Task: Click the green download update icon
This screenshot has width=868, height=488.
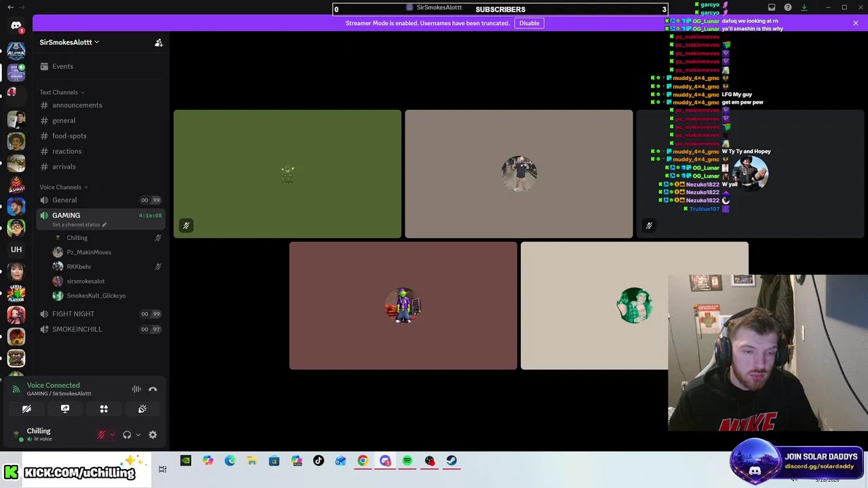Action: pos(804,7)
